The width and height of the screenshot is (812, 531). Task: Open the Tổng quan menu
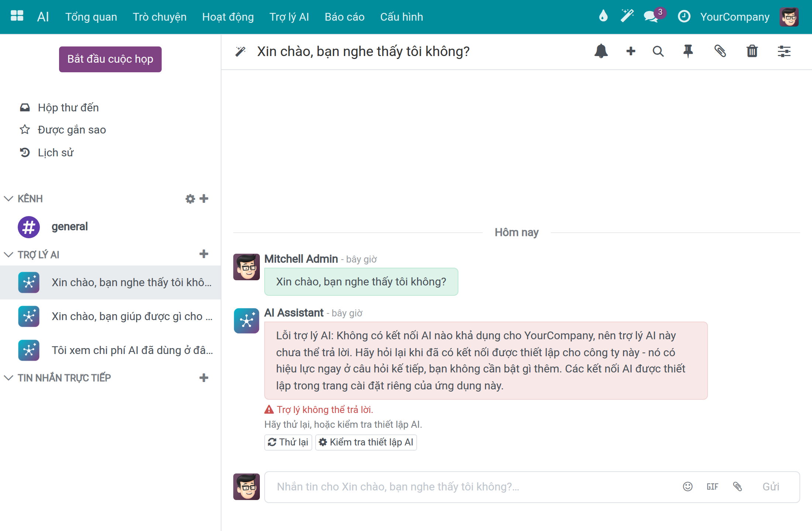91,17
